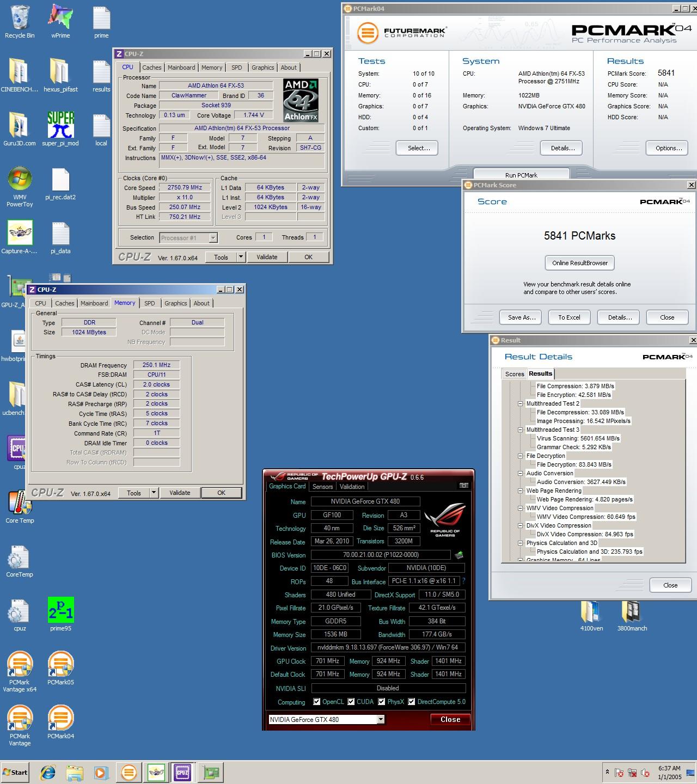Switch to Caches tab in top CPU-Z window
The image size is (697, 784).
point(152,68)
